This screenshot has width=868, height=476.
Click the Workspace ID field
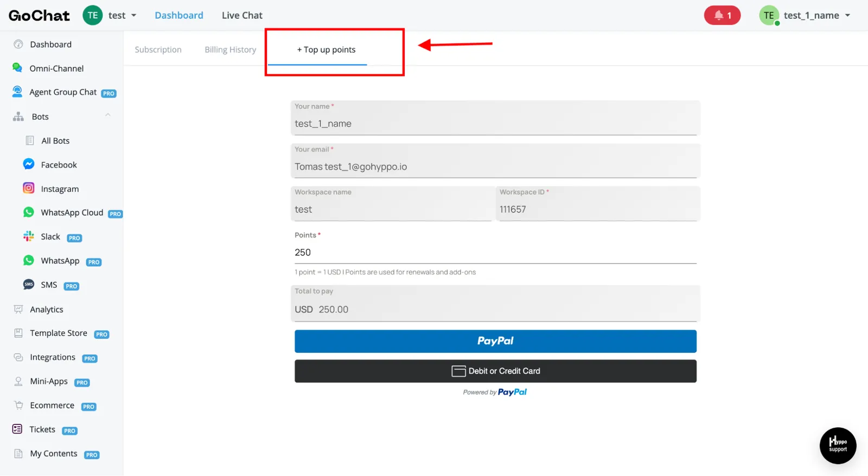pos(598,203)
